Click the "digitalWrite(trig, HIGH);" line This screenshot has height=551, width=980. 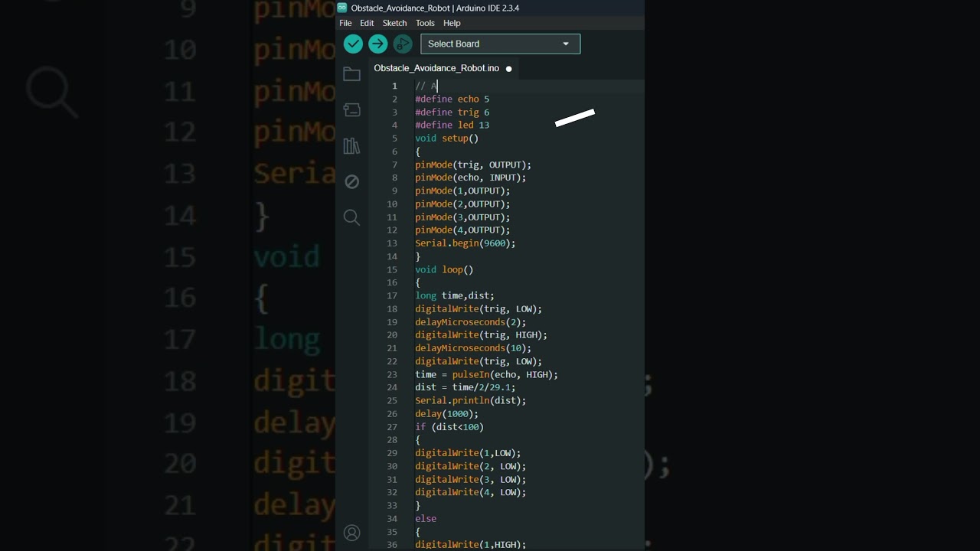(x=482, y=335)
